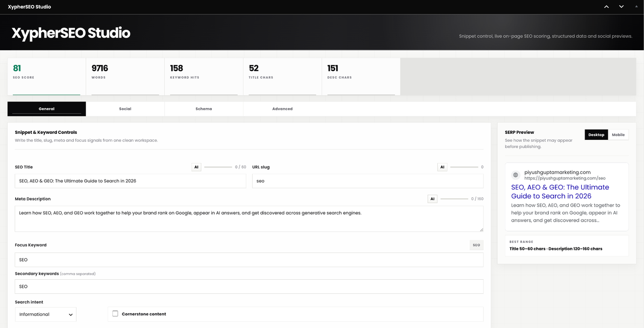
Task: Generate URL slug with AI button
Action: click(442, 167)
